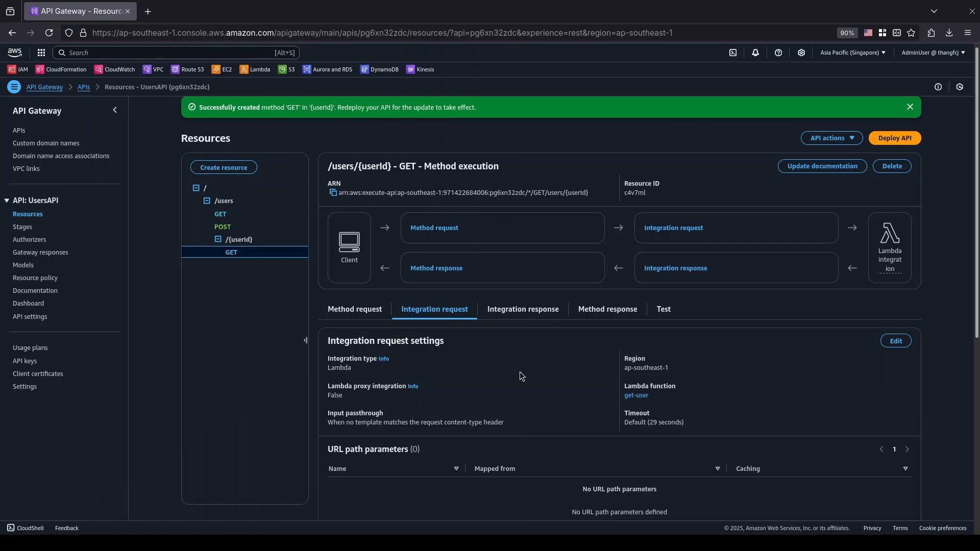Image resolution: width=980 pixels, height=551 pixels.
Task: Open the AWS services grid menu
Action: [x=41, y=53]
